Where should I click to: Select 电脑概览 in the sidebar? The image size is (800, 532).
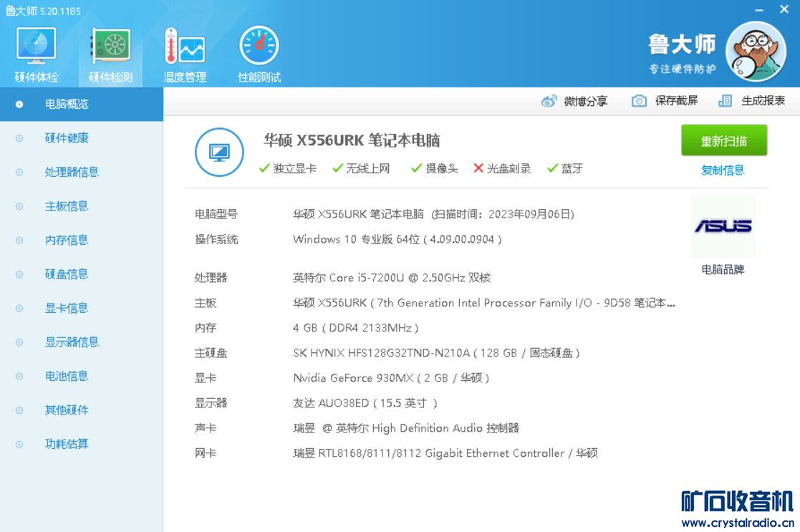pyautogui.click(x=82, y=104)
